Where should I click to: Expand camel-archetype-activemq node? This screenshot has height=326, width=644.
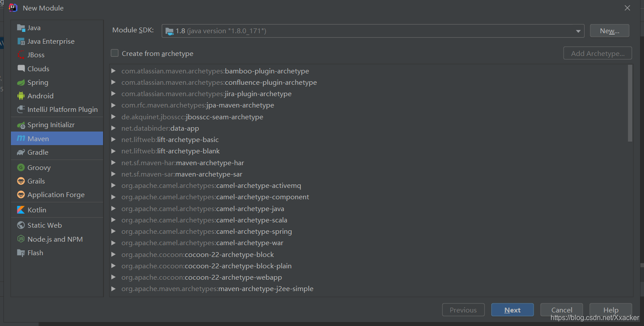[x=114, y=185]
